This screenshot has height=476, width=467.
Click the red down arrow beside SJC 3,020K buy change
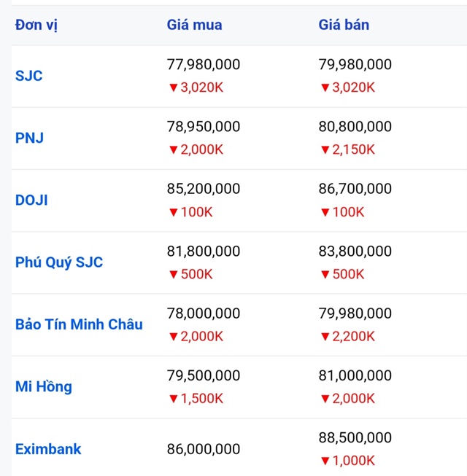click(174, 87)
